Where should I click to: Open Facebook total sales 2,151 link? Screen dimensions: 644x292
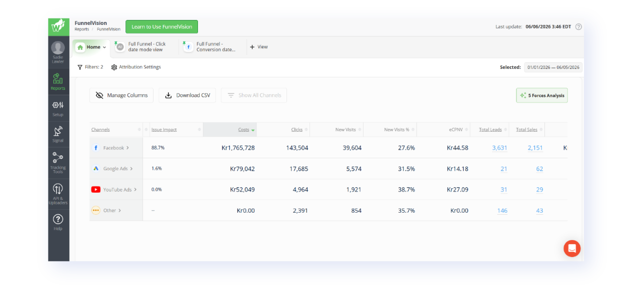tap(535, 148)
